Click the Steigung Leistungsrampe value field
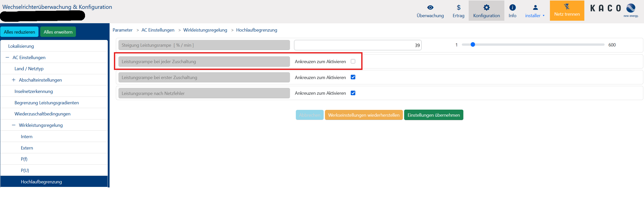Image resolution: width=644 pixels, height=197 pixels. click(x=358, y=45)
